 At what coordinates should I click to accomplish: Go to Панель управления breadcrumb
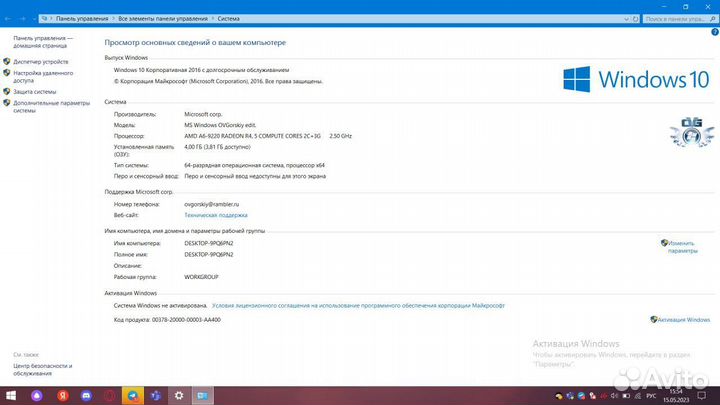(x=82, y=19)
